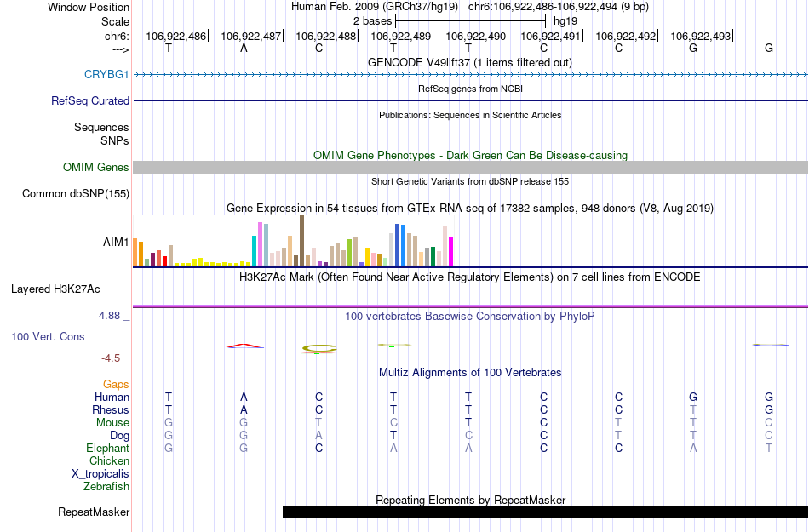Open the RefSeq Curated track label
Image resolution: width=809 pixels, height=532 pixels.
(x=89, y=100)
